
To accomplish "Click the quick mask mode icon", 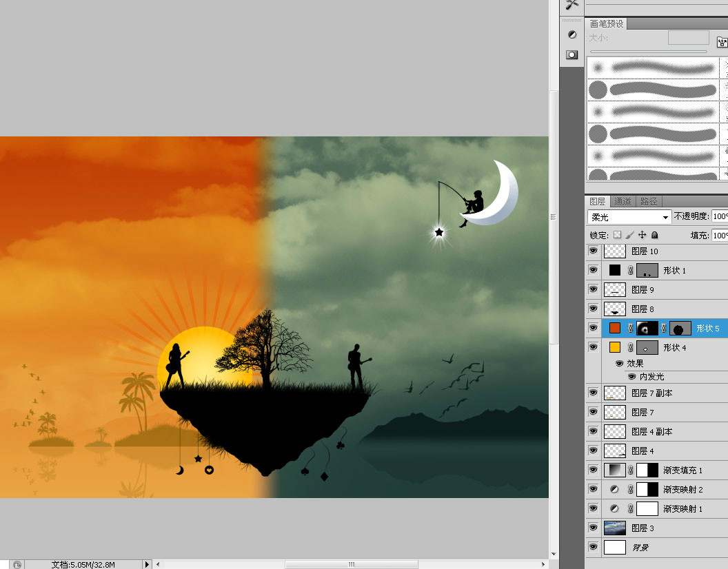I will coord(572,55).
